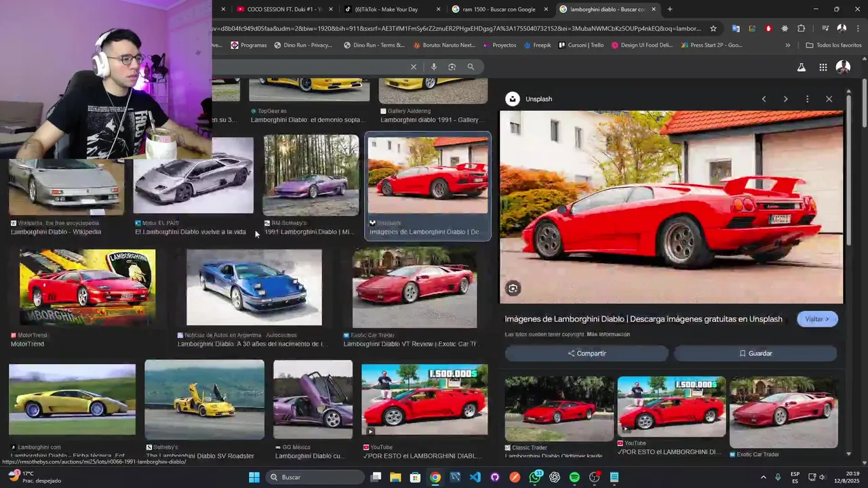Click the Windows taskbar Buscar field
The image size is (868, 488).
314,477
